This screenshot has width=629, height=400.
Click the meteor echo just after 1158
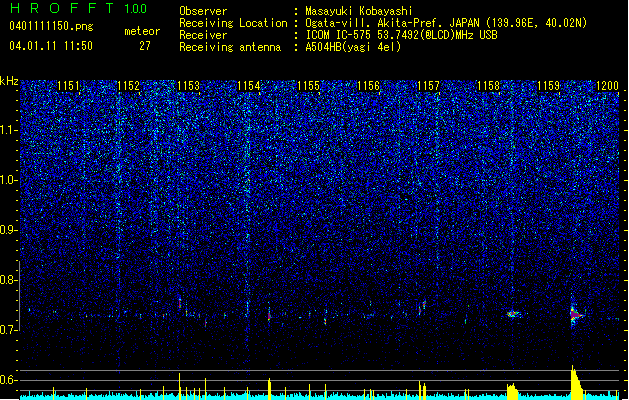513,314
